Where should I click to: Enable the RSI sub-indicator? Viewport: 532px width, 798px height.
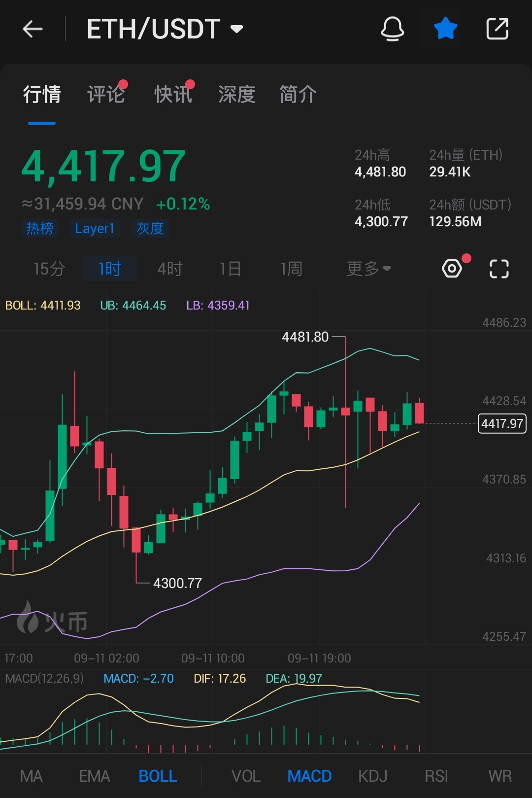coord(436,776)
